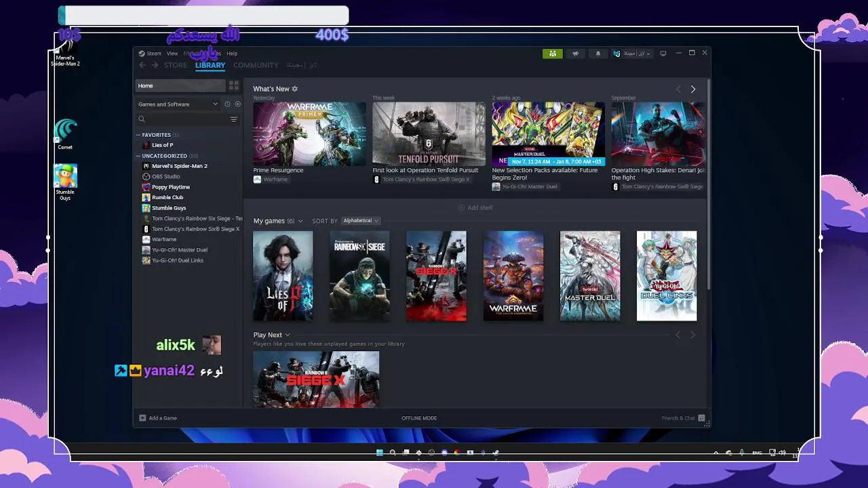Open What's New settings gear
Image resolution: width=868 pixels, height=488 pixels.
(294, 89)
